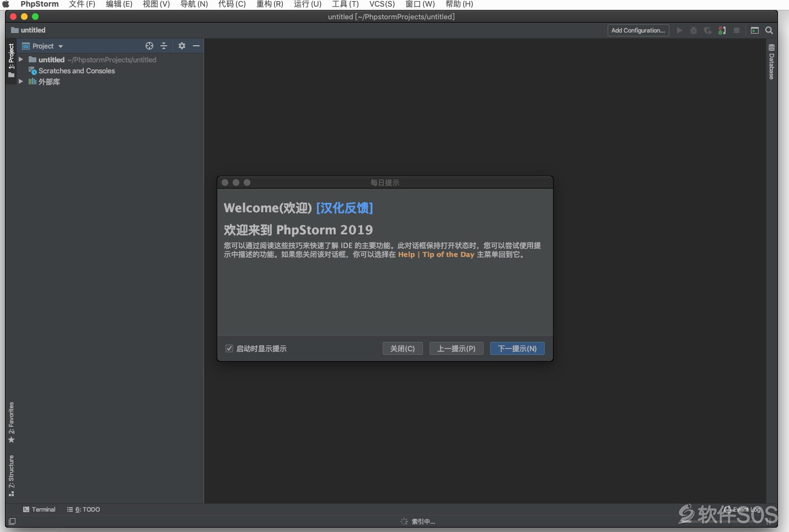Toggle 启动时显示提示 checkbox

click(x=229, y=348)
